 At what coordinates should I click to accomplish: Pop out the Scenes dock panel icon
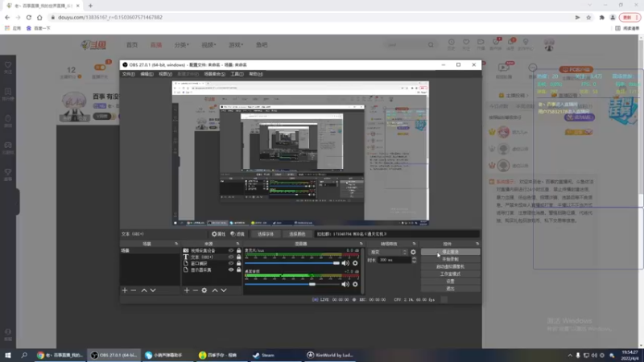coord(176,244)
